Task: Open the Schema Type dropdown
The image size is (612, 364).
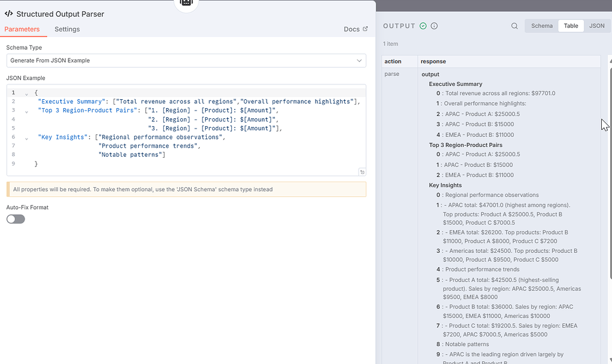Action: pyautogui.click(x=186, y=60)
